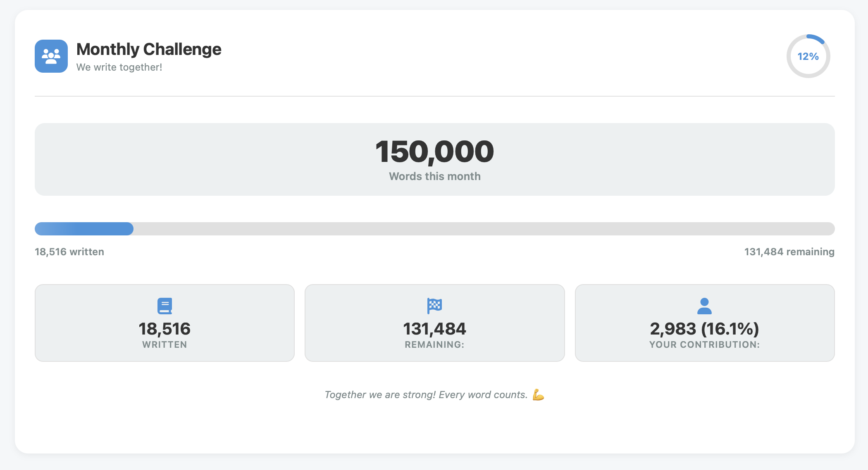
Task: Click the 'Together we are strong' motto
Action: pyautogui.click(x=426, y=395)
